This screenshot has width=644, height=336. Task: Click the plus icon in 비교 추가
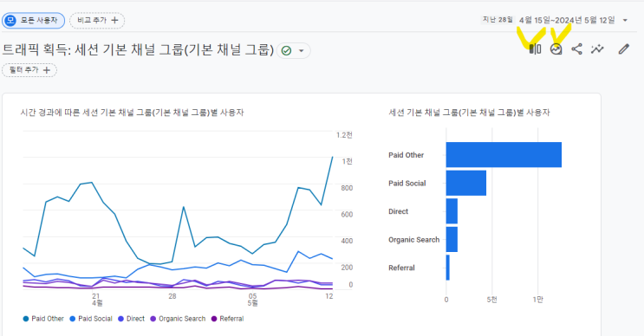coord(114,20)
